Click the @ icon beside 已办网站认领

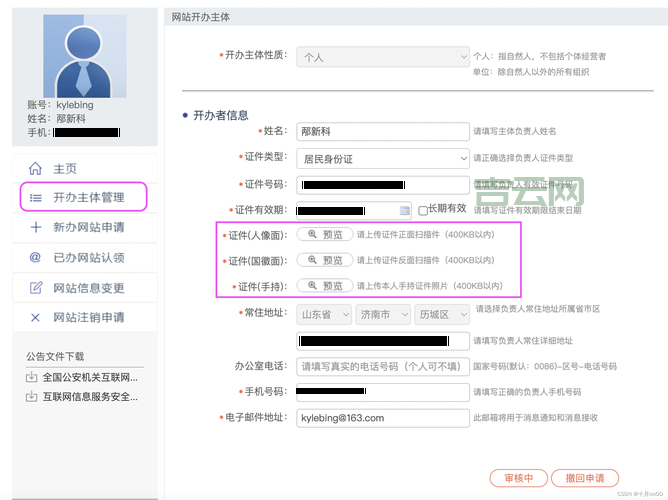(35, 257)
